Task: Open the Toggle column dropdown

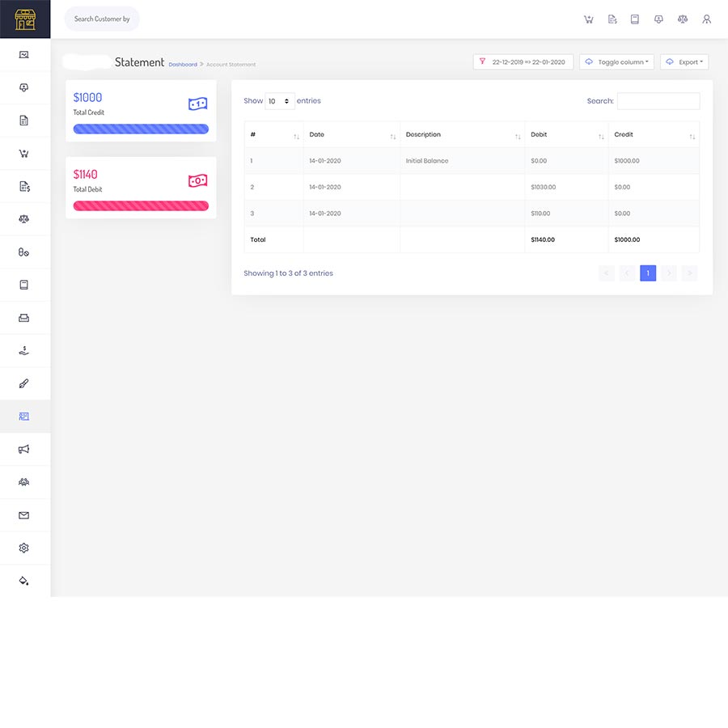Action: pyautogui.click(x=616, y=62)
